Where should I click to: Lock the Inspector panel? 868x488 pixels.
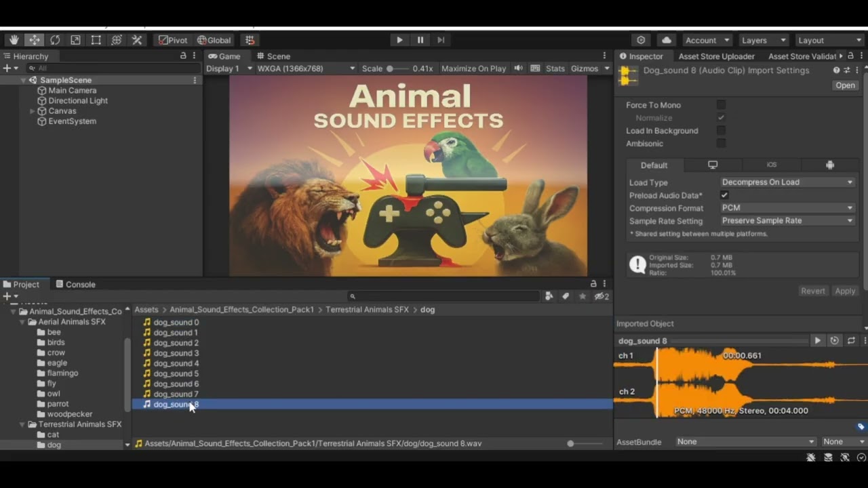click(x=850, y=56)
